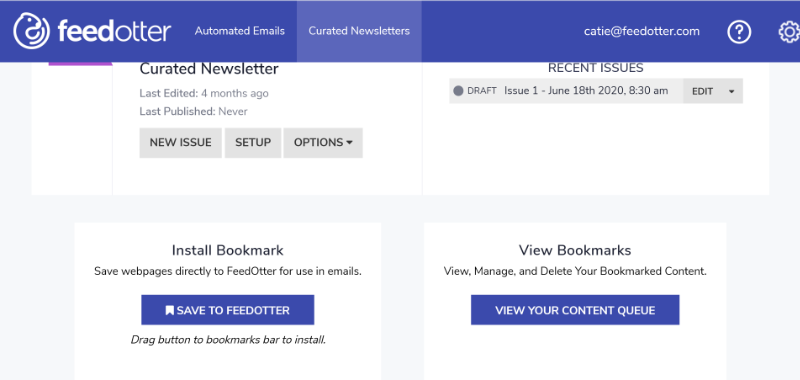800x380 pixels.
Task: Open the catie@feedotter.com account link
Action: tap(642, 31)
